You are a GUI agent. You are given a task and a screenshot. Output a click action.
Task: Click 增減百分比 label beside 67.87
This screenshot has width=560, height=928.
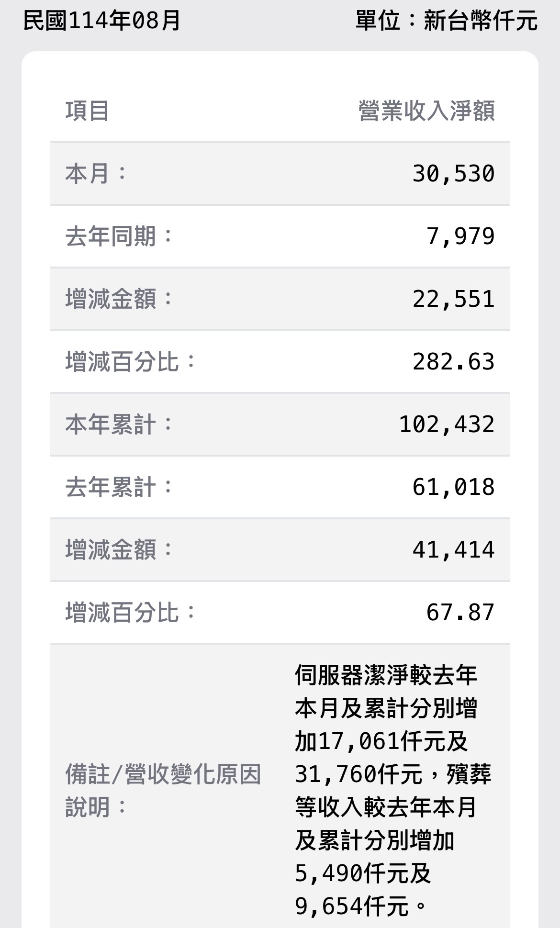point(130,612)
